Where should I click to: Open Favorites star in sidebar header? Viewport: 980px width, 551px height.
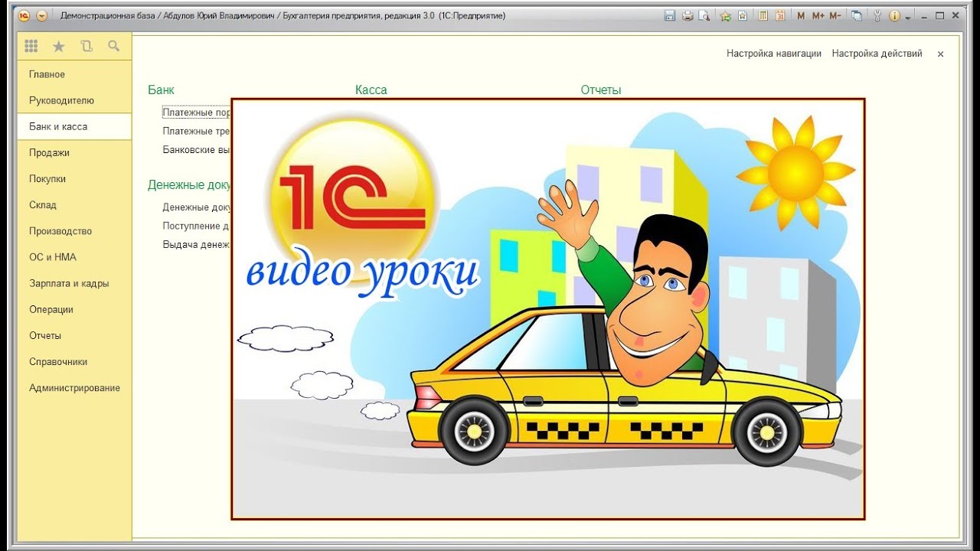pyautogui.click(x=59, y=47)
